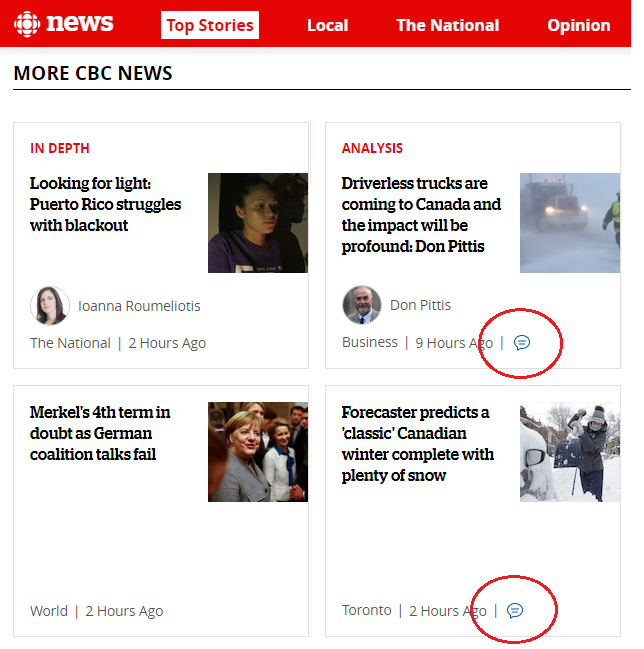
Task: Click the IN DEPTH label
Action: (x=60, y=148)
